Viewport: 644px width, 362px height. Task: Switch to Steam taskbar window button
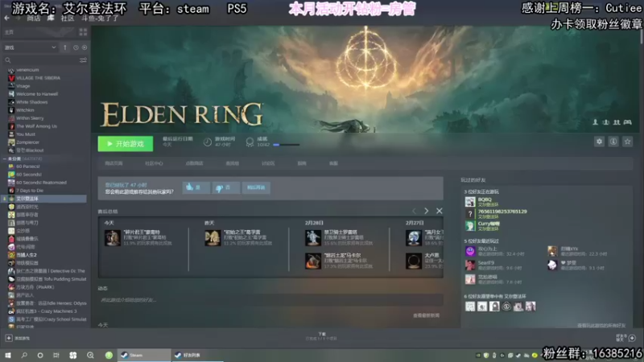(x=144, y=356)
